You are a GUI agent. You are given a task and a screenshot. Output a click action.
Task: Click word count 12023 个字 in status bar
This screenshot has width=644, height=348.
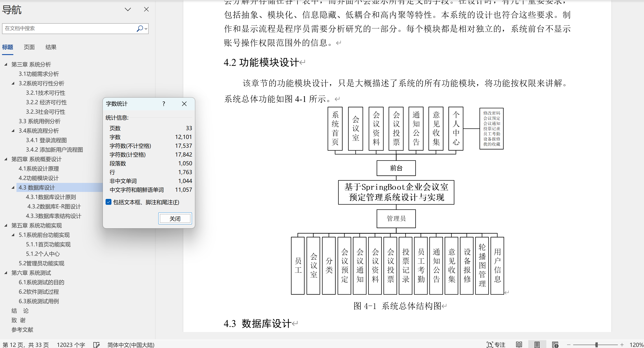(71, 345)
